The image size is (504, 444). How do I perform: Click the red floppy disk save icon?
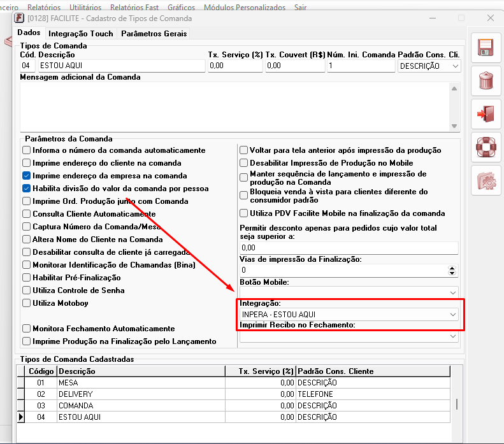[x=486, y=48]
